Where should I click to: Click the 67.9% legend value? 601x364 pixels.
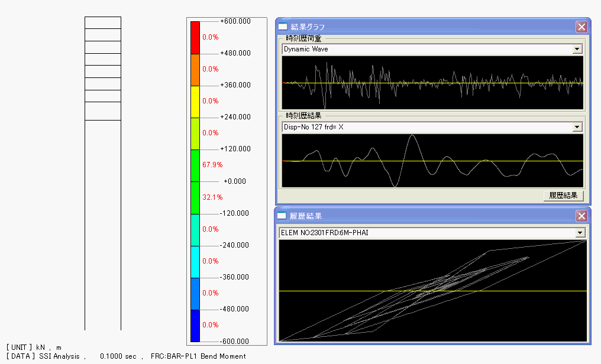[212, 165]
